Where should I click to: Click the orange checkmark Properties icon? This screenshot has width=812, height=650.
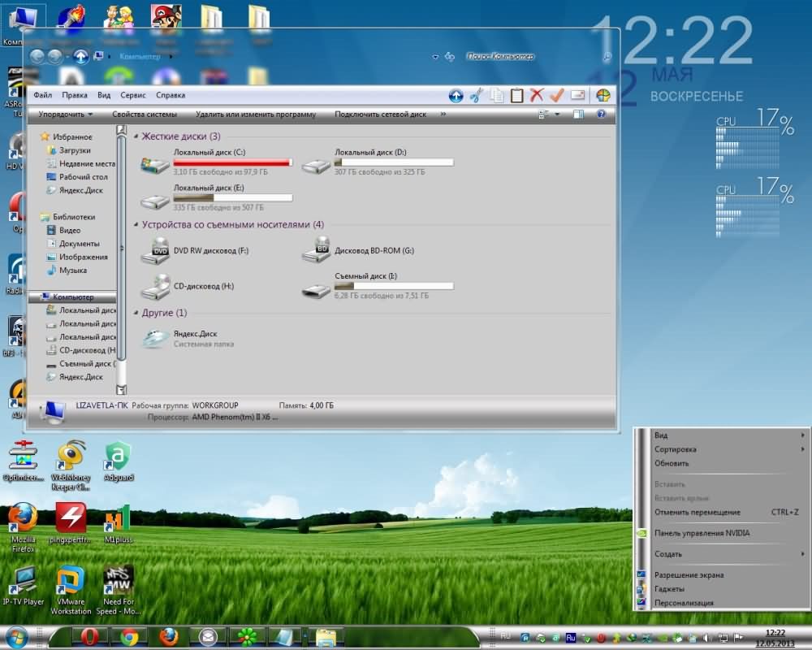coord(557,96)
